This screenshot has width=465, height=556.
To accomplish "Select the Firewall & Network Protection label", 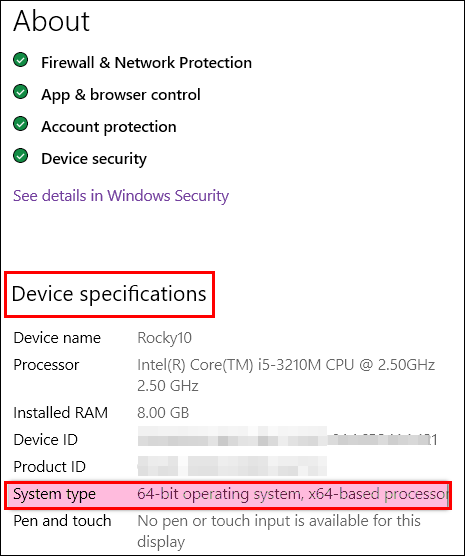I will 146,63.
